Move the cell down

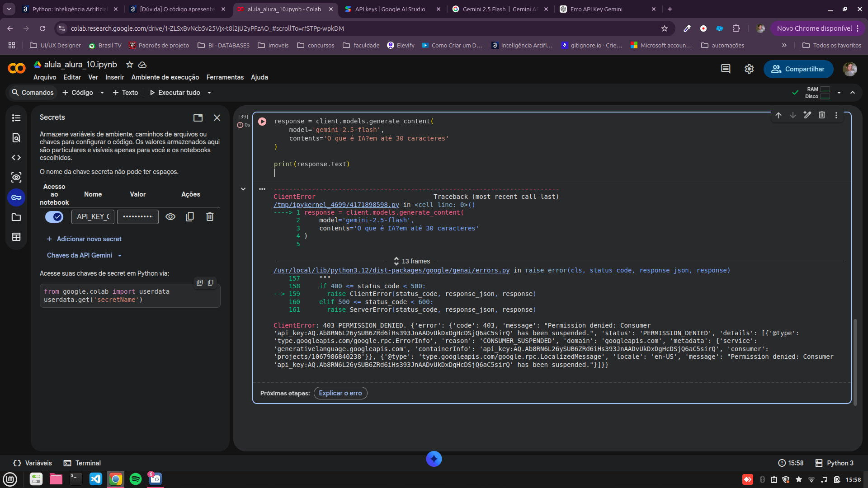[793, 115]
